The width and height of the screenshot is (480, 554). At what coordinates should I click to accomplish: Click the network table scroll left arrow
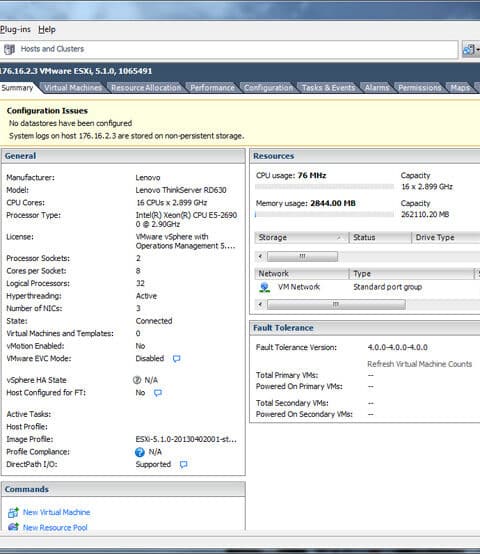coord(260,304)
